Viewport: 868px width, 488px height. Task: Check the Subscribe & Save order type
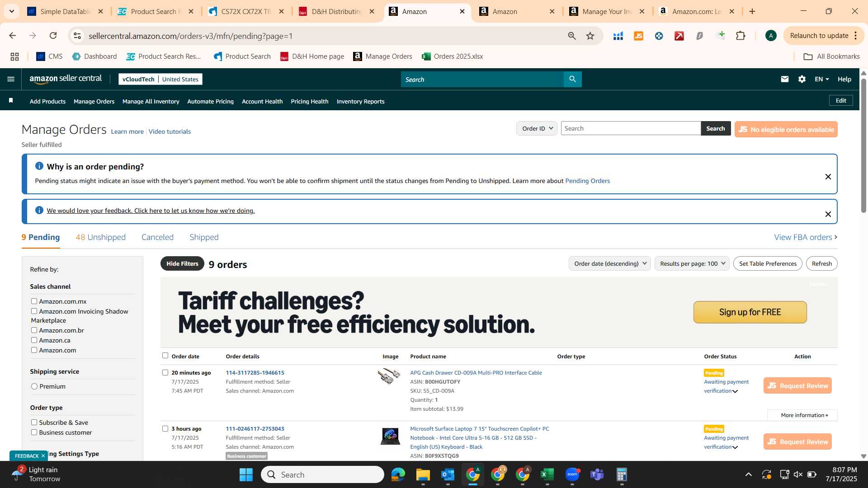tap(34, 422)
